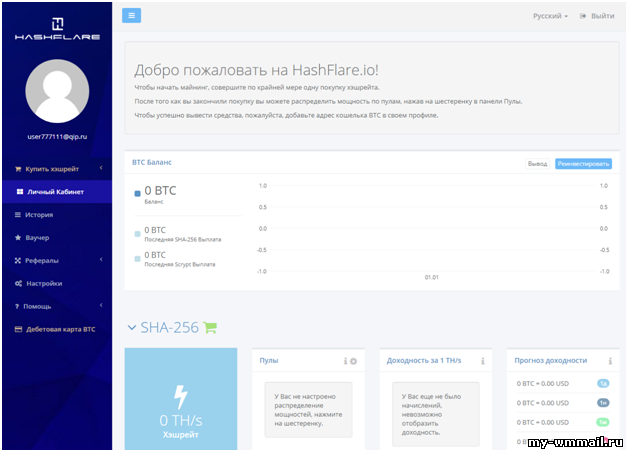
Task: Collapse the SHA-256 section chevron
Action: click(x=131, y=328)
